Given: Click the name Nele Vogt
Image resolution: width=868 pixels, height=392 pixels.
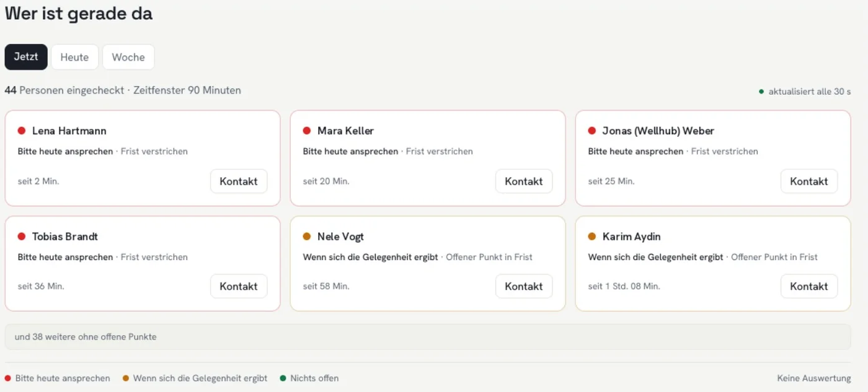Looking at the screenshot, I should click(x=341, y=237).
